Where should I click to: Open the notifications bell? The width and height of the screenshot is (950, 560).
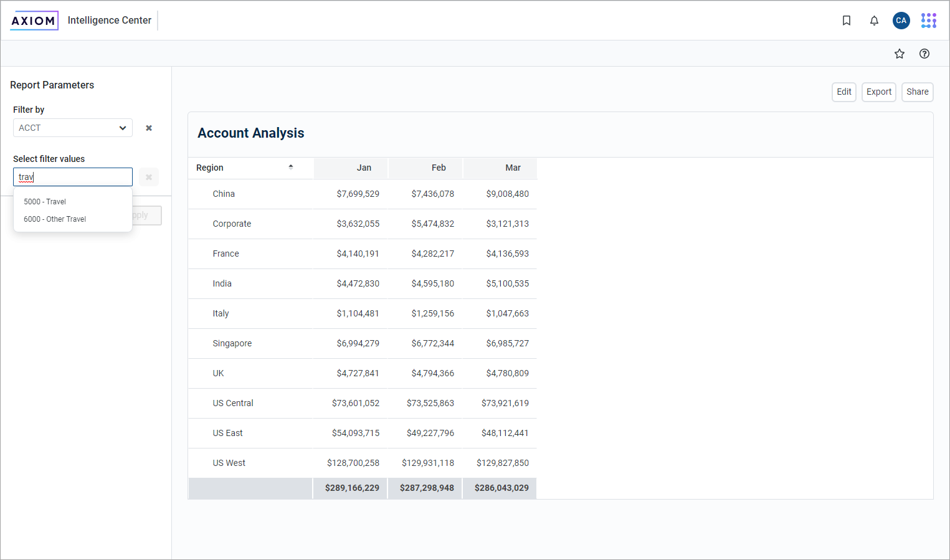click(x=874, y=21)
